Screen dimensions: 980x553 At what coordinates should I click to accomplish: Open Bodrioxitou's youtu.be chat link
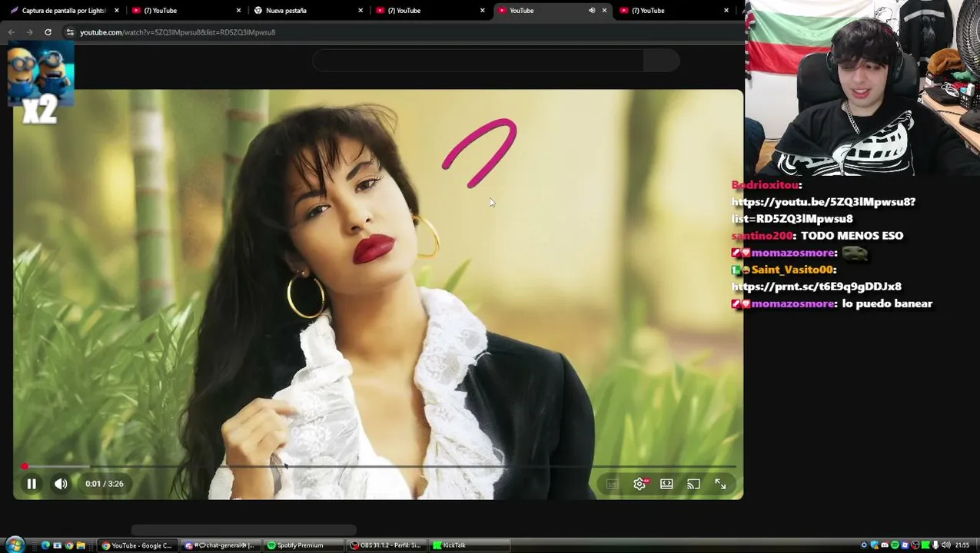click(x=823, y=210)
